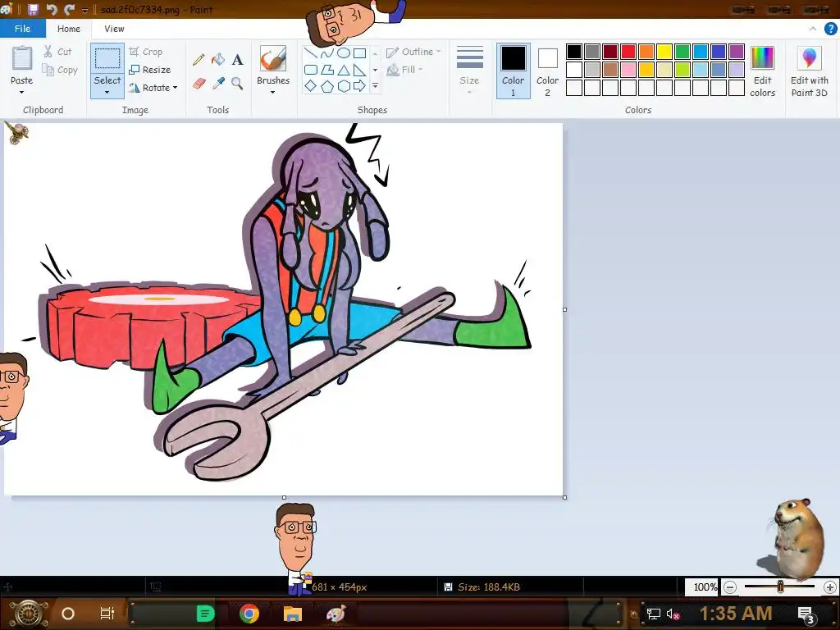Open the Size thickness dropdown
Screen dimensions: 840x630
pyautogui.click(x=469, y=71)
